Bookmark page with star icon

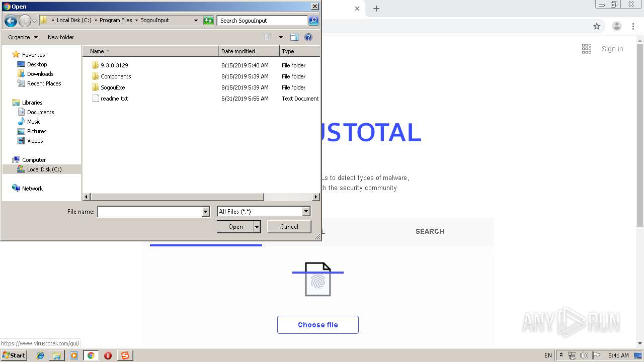597,26
